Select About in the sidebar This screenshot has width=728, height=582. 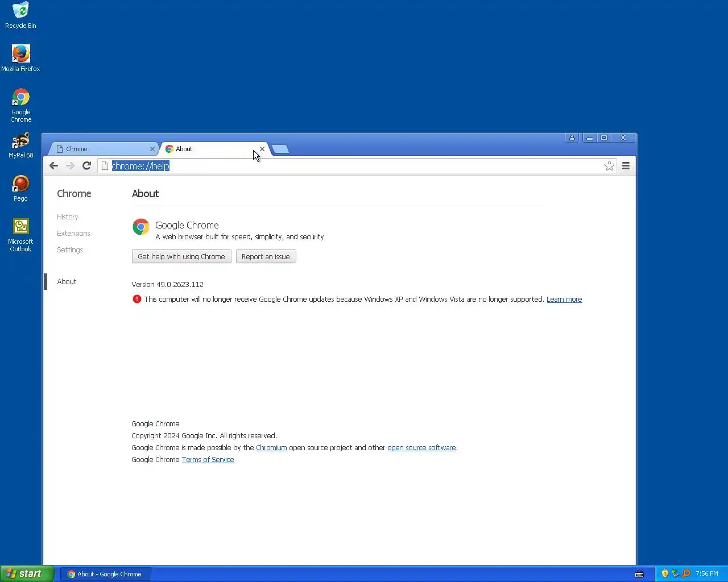pos(67,282)
